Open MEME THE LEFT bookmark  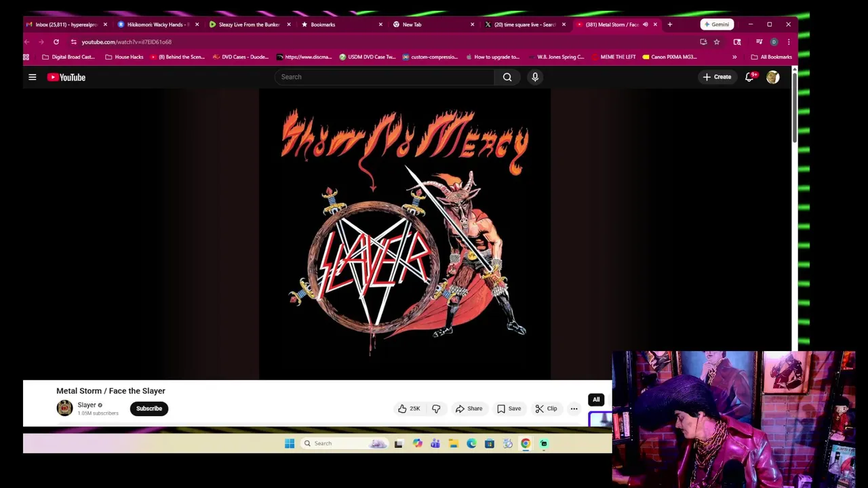[613, 57]
